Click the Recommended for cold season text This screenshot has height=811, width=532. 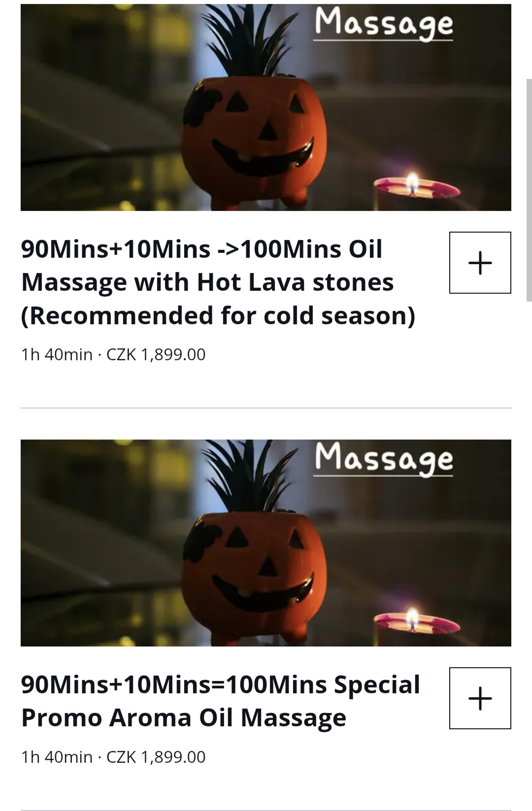coord(218,315)
